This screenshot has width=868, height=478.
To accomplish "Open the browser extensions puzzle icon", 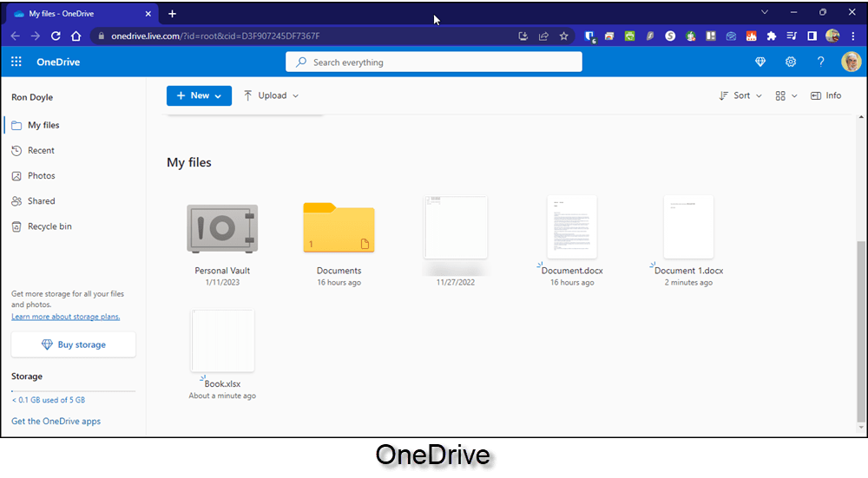I will tap(771, 36).
